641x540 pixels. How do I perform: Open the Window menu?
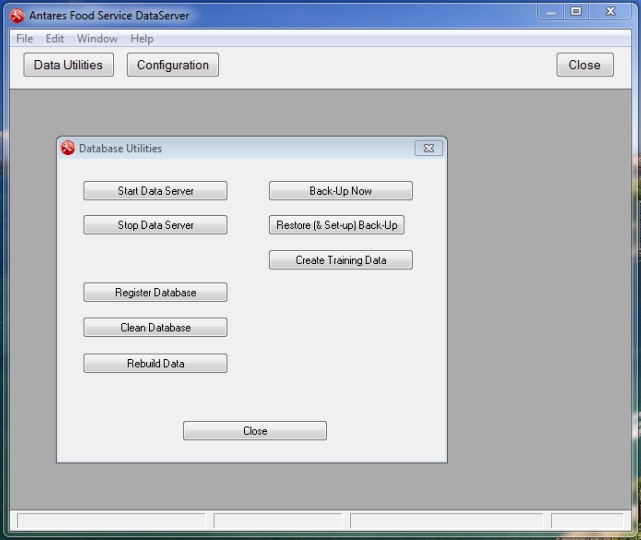tap(97, 39)
